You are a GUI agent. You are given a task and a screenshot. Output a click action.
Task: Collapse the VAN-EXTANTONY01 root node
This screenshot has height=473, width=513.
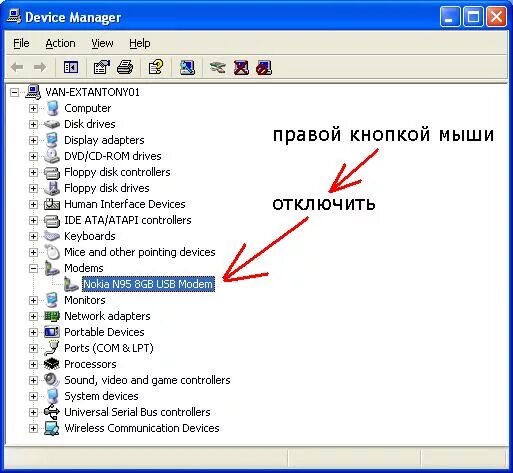[14, 92]
